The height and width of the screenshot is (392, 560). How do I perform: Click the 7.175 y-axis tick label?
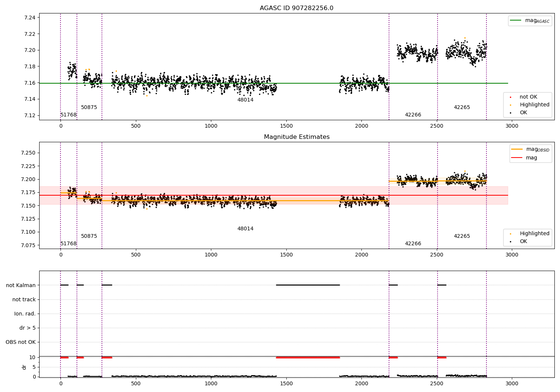pos(28,193)
